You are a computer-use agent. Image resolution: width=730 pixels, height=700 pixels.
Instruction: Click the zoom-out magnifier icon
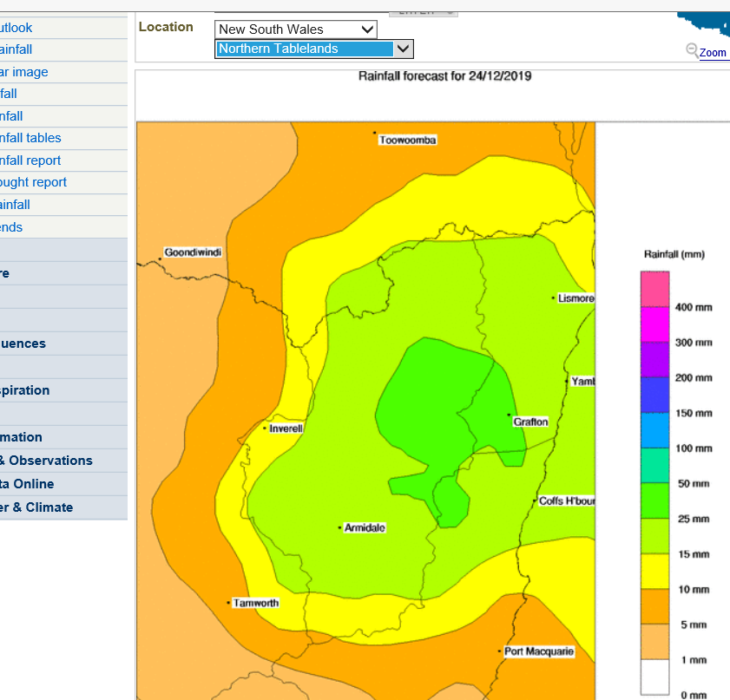[x=692, y=50]
